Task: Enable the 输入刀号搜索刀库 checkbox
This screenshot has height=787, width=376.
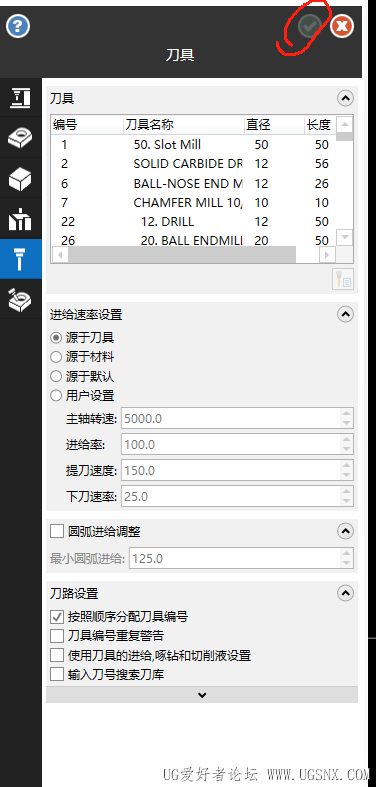Action: 57,675
